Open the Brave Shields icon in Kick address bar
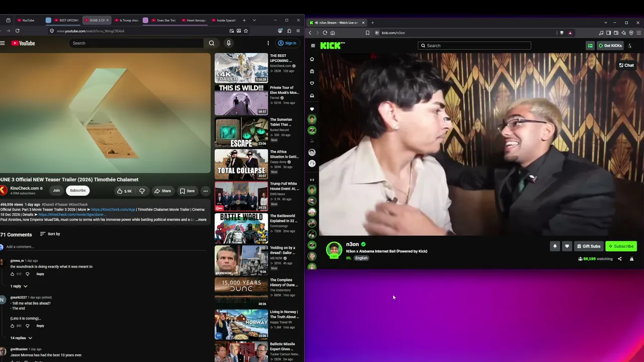The image size is (644, 362). (561, 33)
